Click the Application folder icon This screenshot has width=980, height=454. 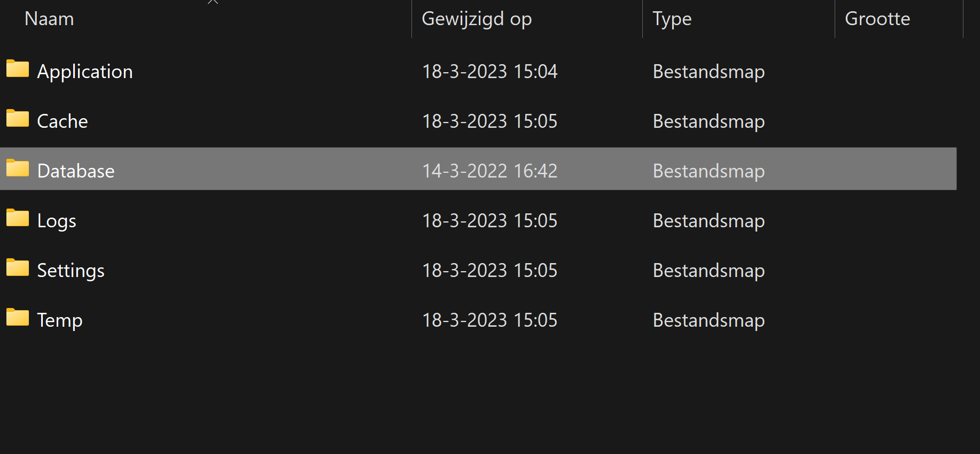pos(18,69)
